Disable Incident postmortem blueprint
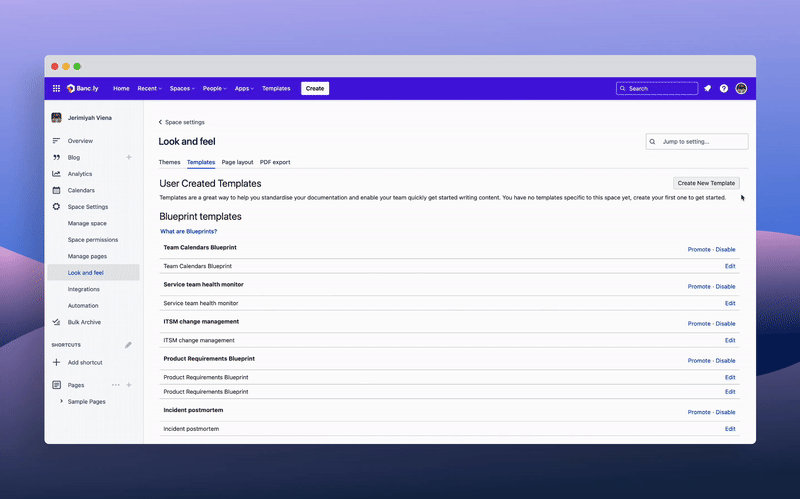 coord(725,412)
